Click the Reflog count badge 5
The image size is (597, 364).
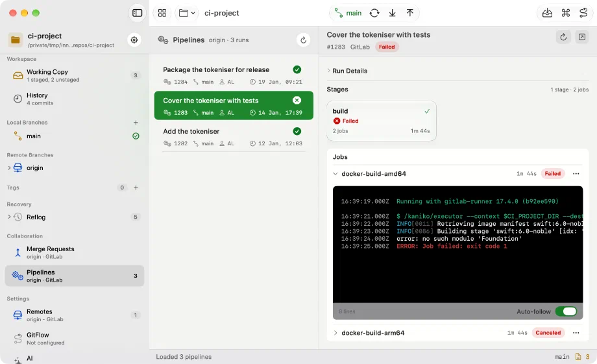coord(135,217)
